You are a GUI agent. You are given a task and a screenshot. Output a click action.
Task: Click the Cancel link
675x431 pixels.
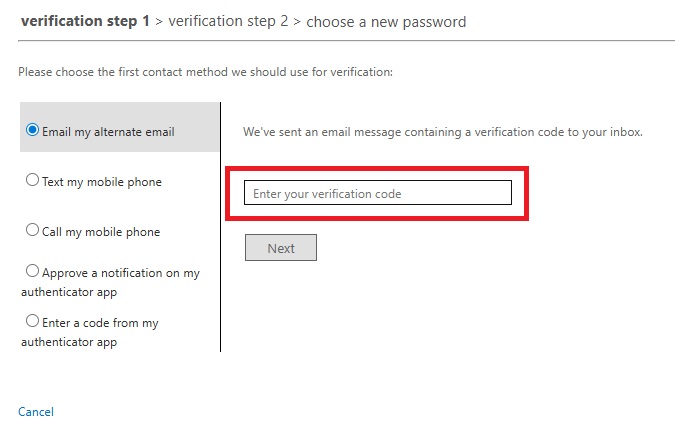[36, 412]
